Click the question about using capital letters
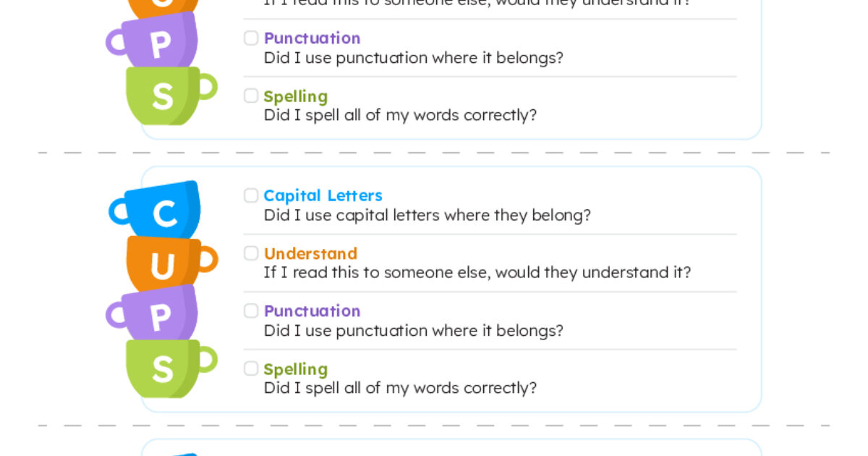Viewport: 868px width, 456px height. pyautogui.click(x=427, y=215)
